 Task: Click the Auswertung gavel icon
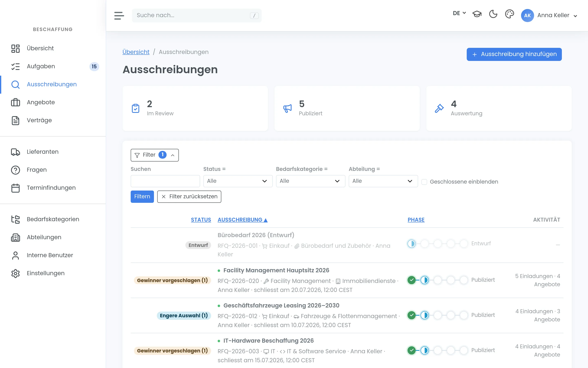pyautogui.click(x=439, y=108)
